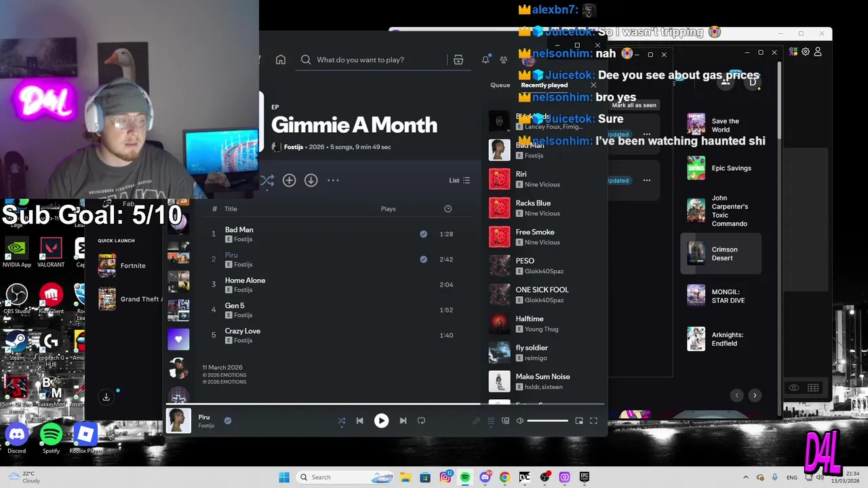The image size is (868, 488).
Task: Go to Spotify Home icon
Action: pos(281,60)
